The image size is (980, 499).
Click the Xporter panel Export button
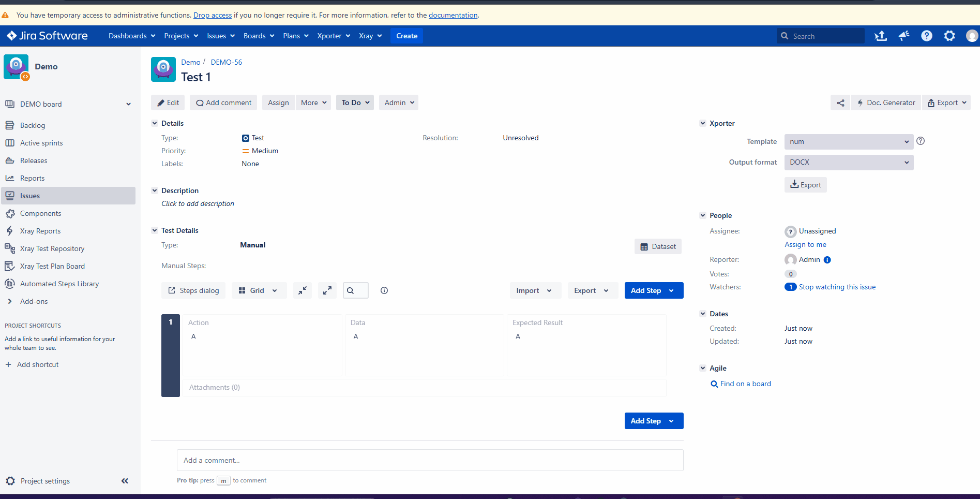click(x=805, y=185)
